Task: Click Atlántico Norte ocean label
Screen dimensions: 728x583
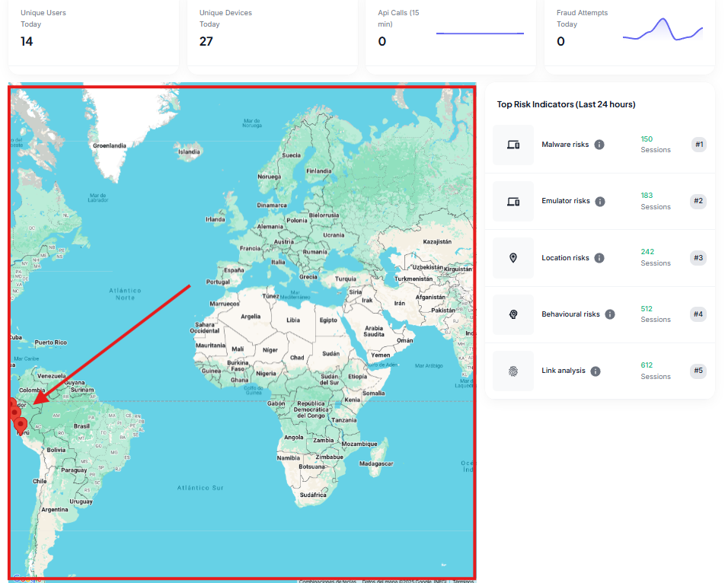Action: pos(125,294)
